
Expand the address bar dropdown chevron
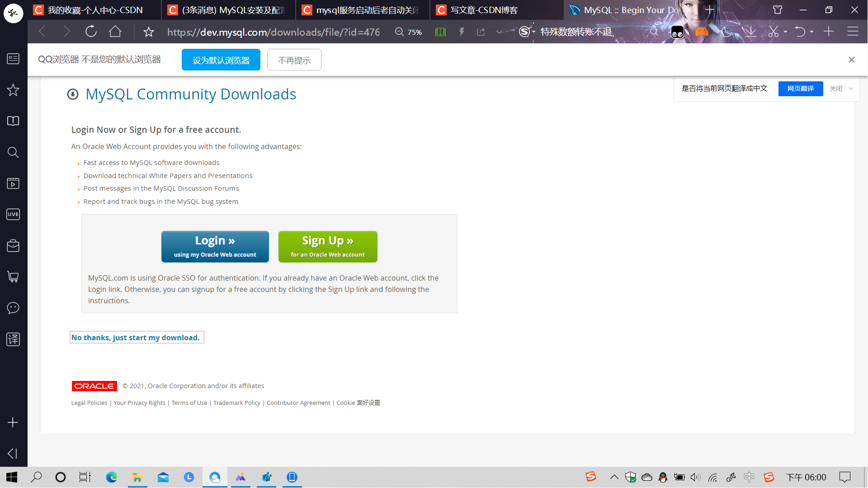coord(499,32)
